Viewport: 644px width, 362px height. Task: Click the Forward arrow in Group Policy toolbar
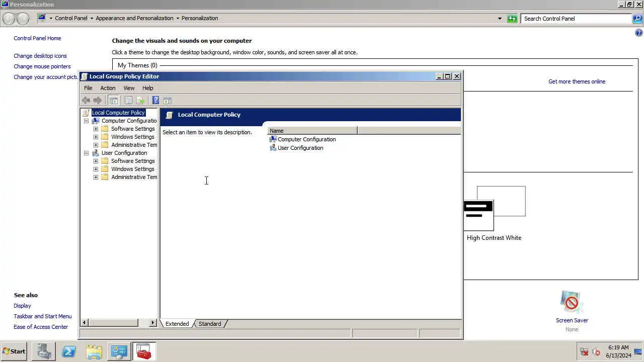point(98,101)
